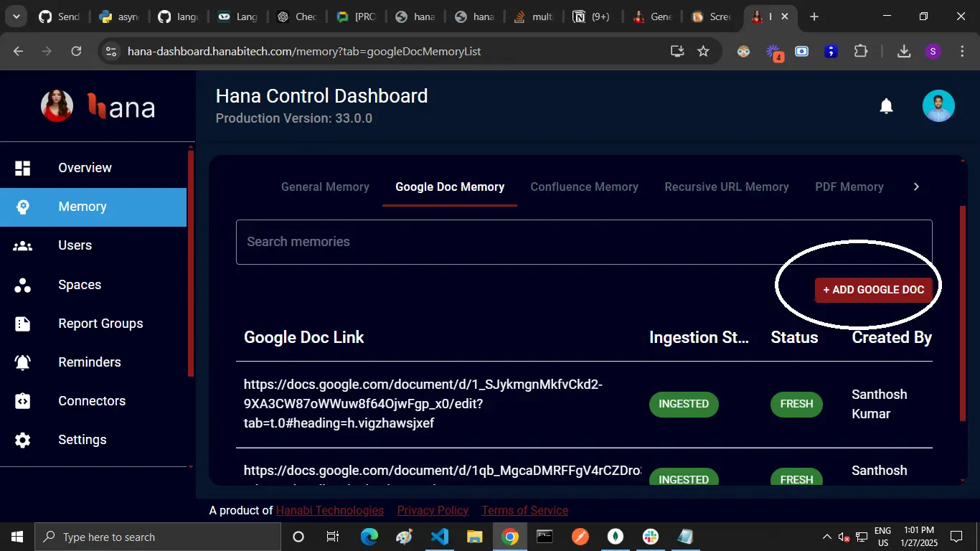Open the Privacy Policy link

coord(433,510)
